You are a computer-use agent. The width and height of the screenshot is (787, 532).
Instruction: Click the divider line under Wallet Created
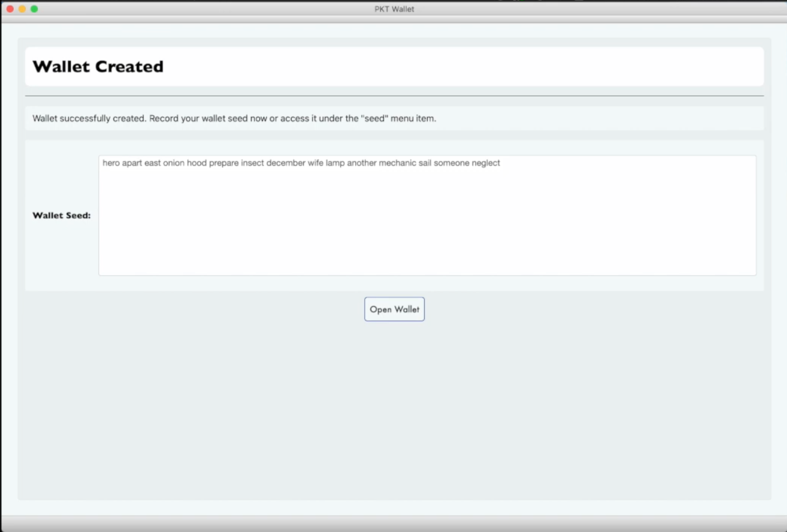coord(394,96)
